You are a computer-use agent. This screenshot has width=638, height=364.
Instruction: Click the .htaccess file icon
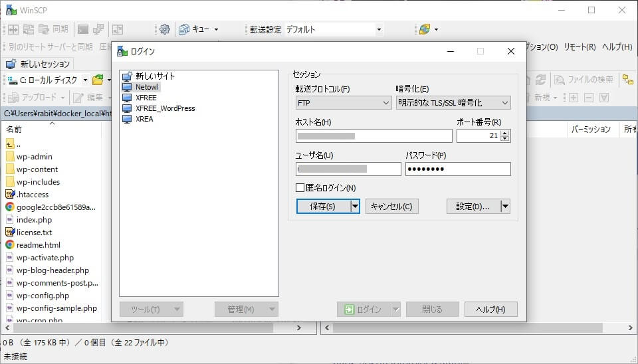tap(10, 195)
